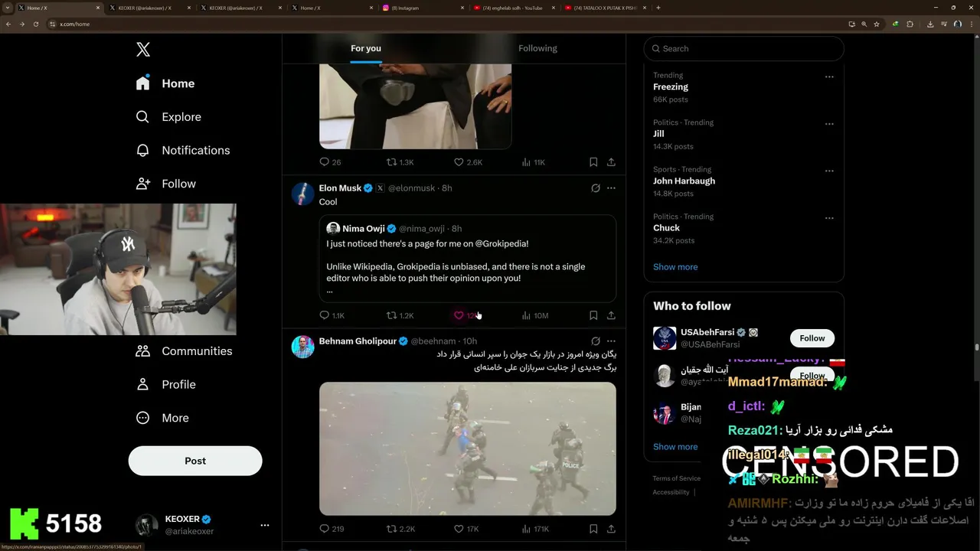Play the police video in Behnam Gholipour's post
980x551 pixels.
point(468,448)
